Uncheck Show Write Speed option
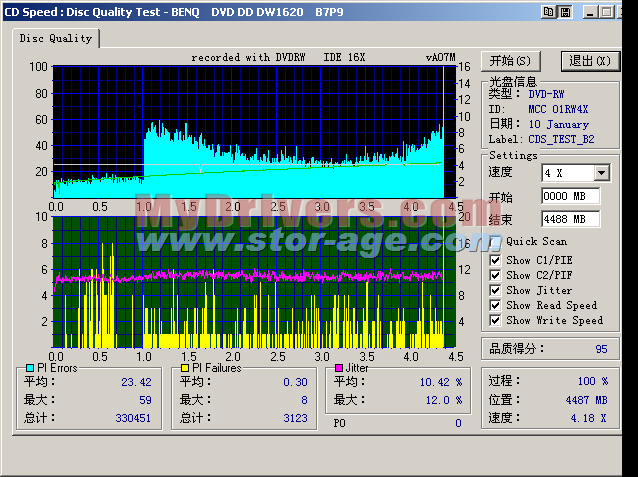Viewport: 638px width, 477px height. [x=495, y=320]
